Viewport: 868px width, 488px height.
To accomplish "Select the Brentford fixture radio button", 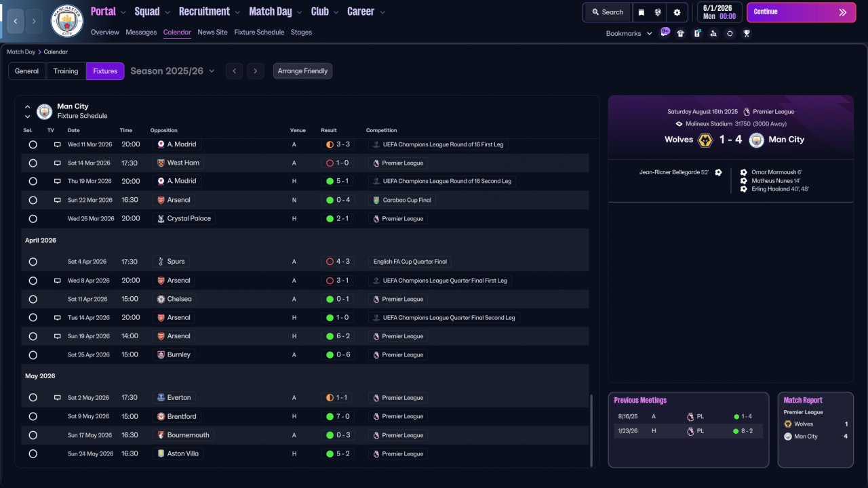I will (x=33, y=416).
